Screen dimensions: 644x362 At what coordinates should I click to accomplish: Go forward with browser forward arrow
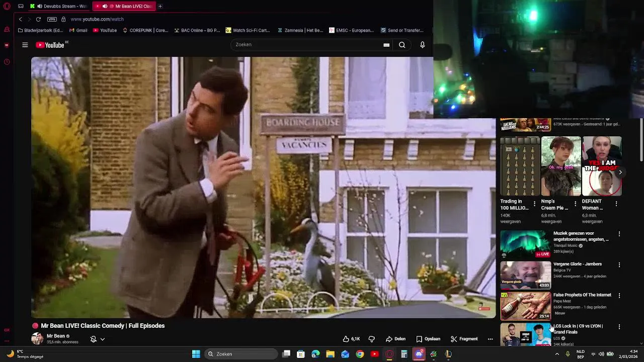[x=29, y=19]
